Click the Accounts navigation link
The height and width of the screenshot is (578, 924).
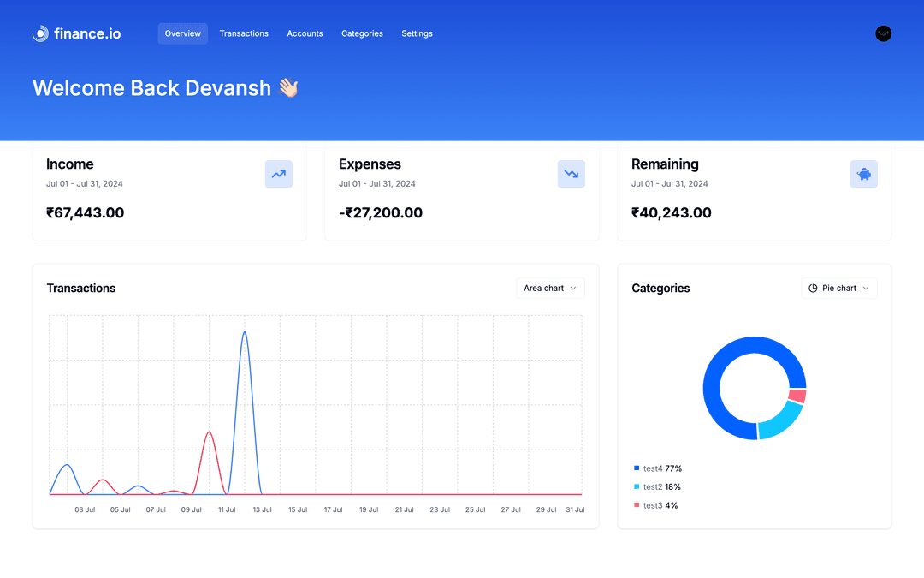(x=305, y=33)
